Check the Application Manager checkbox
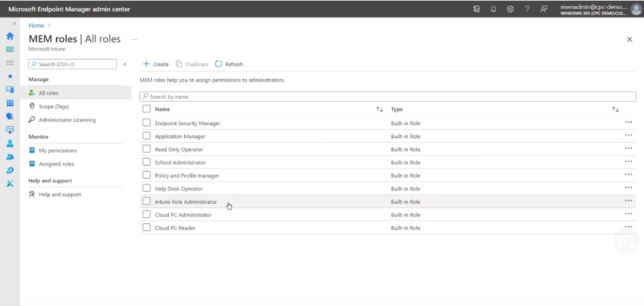Image resolution: width=644 pixels, height=306 pixels. tap(147, 135)
